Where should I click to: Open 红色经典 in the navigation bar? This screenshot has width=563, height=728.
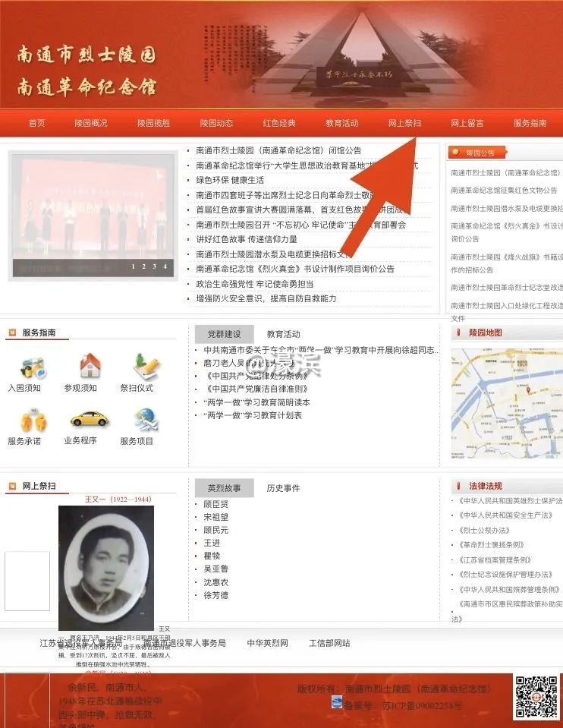point(279,123)
